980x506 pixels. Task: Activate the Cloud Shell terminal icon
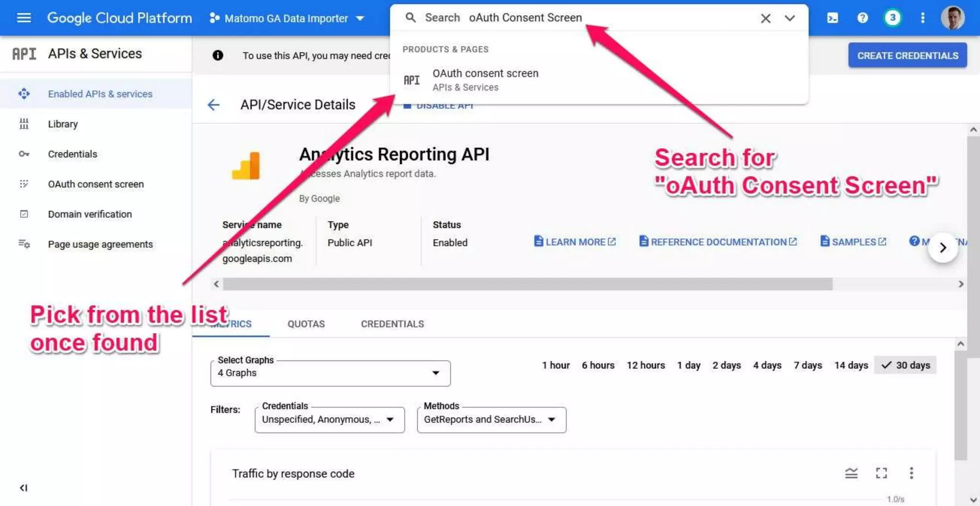click(833, 18)
